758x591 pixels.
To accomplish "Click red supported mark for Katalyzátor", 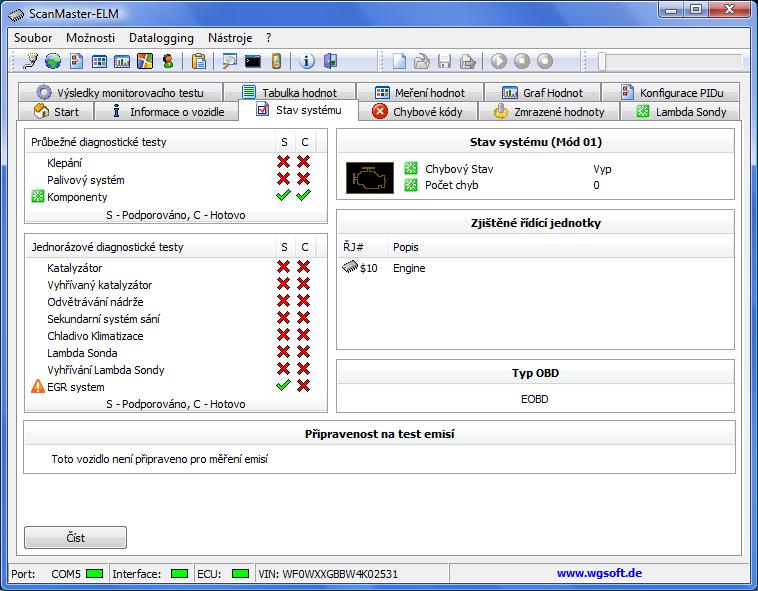I will (283, 268).
